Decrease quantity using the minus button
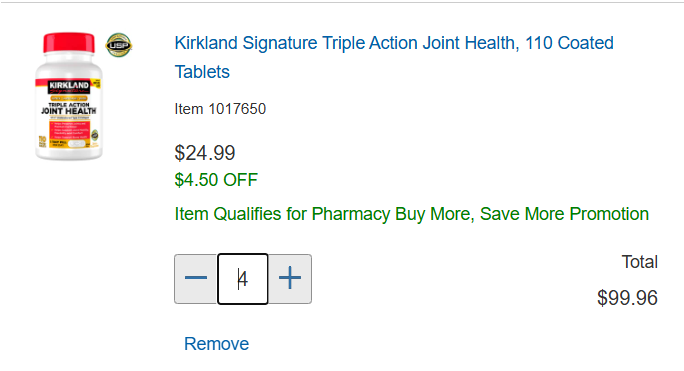The height and width of the screenshot is (371, 684). click(196, 278)
